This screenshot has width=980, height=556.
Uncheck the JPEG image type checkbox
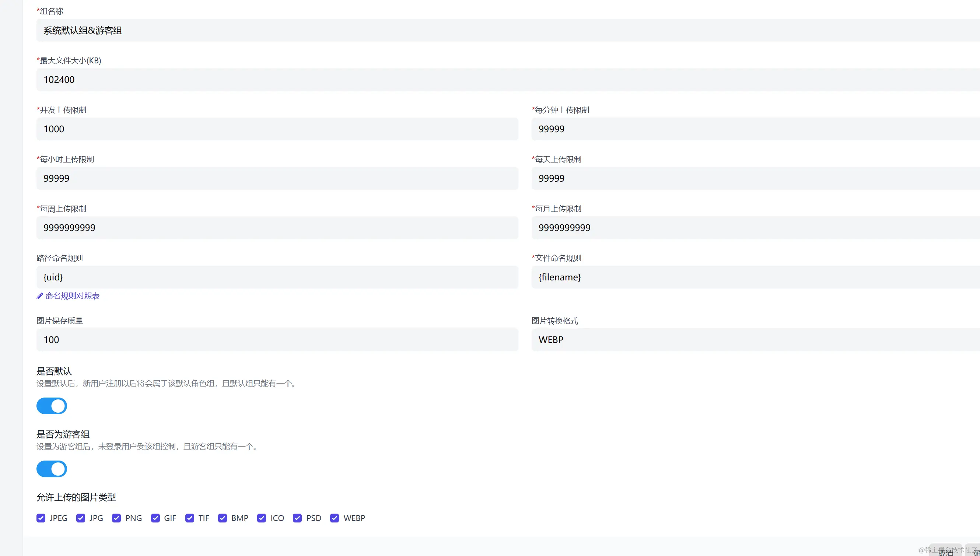(41, 518)
